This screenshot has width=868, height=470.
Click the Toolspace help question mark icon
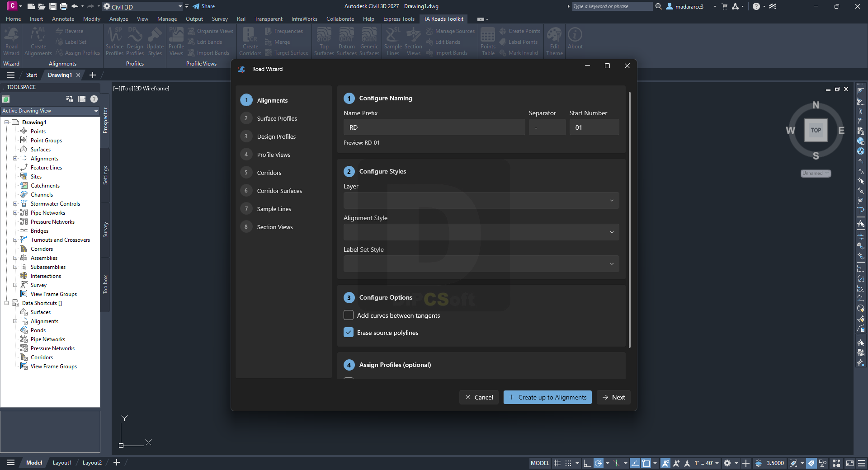pyautogui.click(x=94, y=99)
